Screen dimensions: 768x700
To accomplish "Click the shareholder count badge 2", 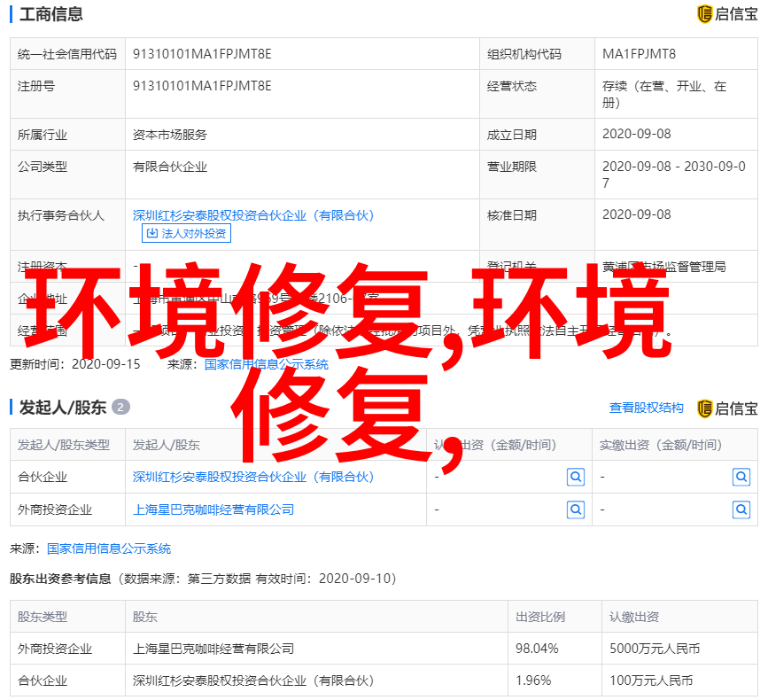I will pyautogui.click(x=120, y=407).
